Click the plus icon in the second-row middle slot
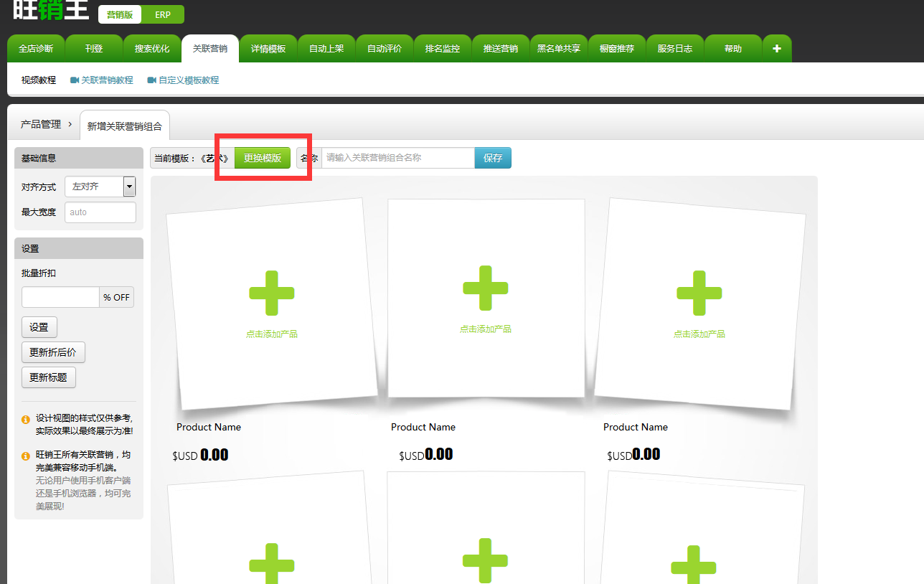Viewport: 924px width, 584px height. (486, 560)
